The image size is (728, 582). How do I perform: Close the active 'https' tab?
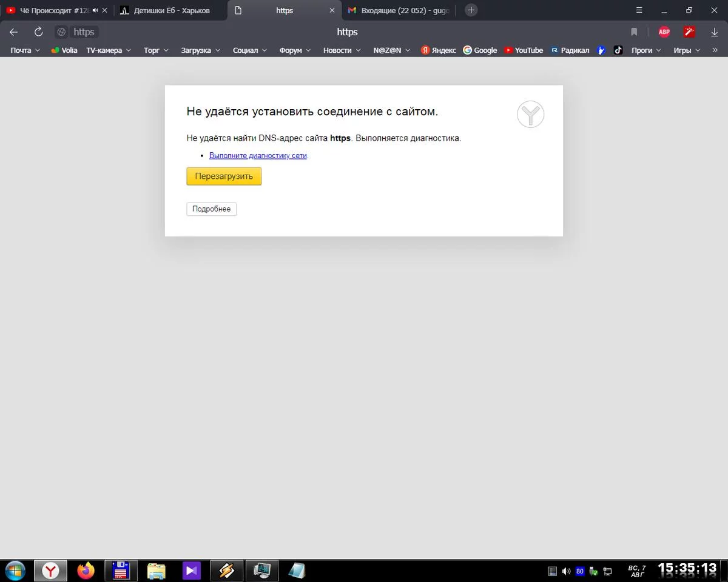click(332, 10)
